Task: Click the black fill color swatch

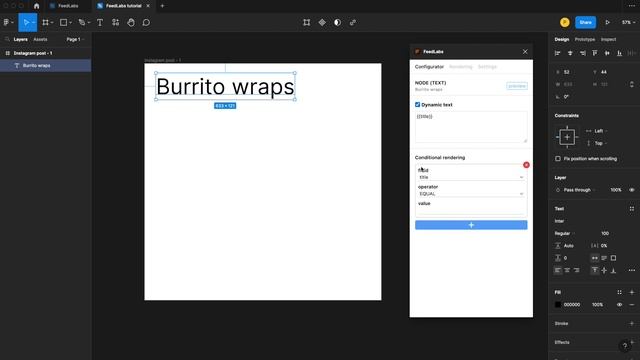Action: pyautogui.click(x=558, y=304)
